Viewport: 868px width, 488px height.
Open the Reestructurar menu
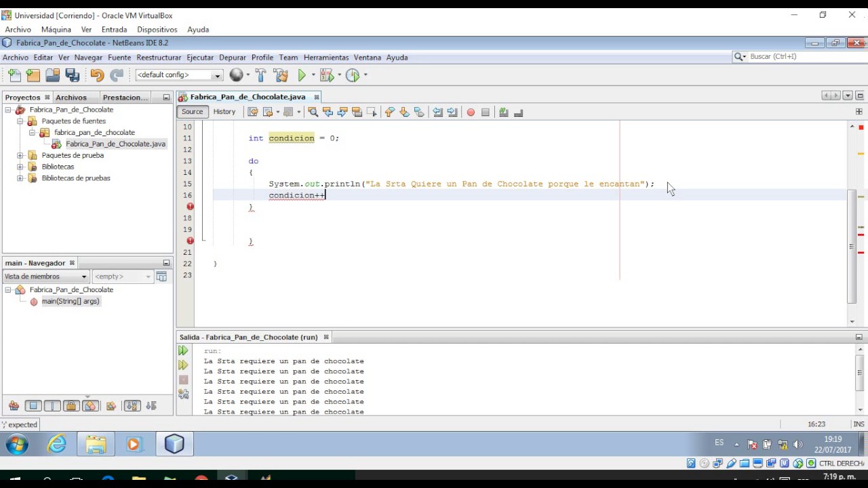[x=159, y=58]
